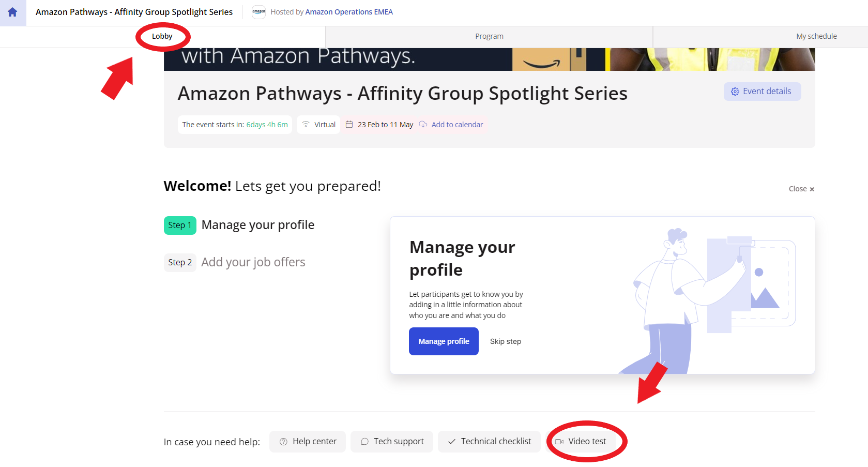
Task: Click the home icon
Action: pyautogui.click(x=12, y=12)
